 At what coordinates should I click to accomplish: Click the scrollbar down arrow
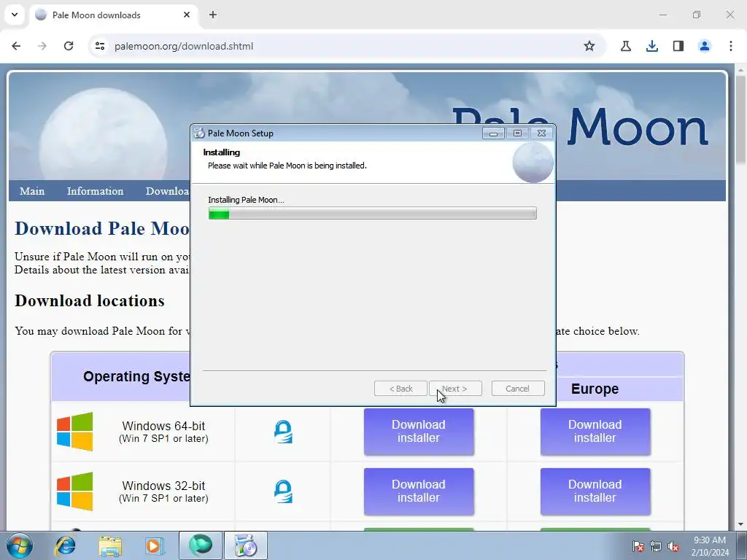tap(740, 524)
